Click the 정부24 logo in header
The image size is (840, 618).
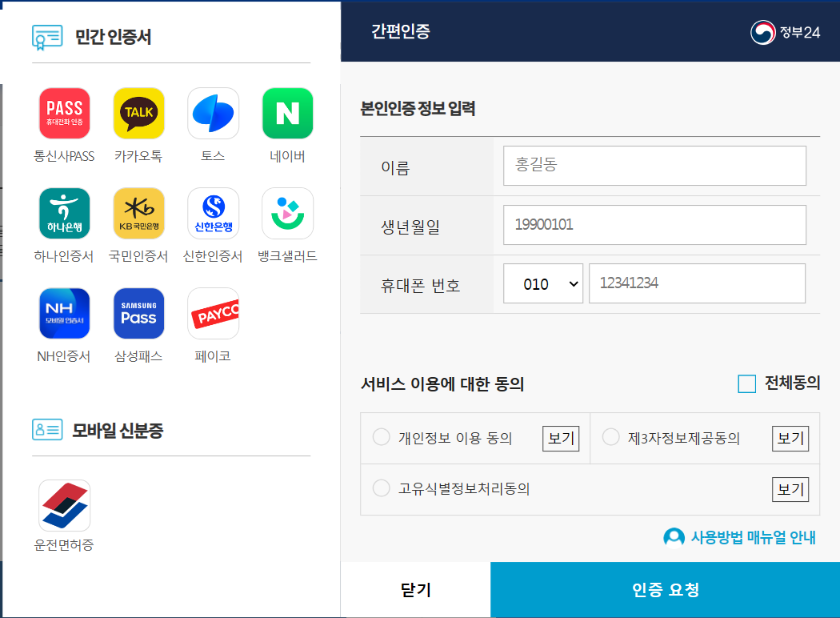(785, 33)
